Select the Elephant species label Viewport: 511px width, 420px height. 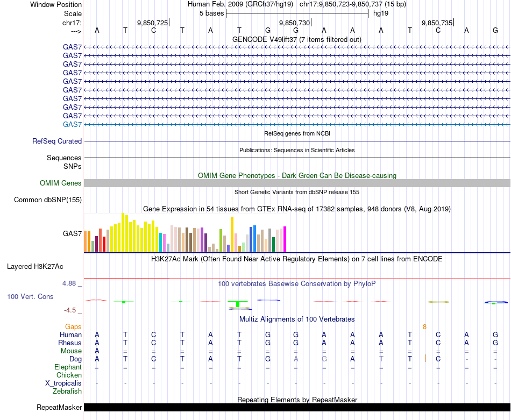(x=67, y=367)
